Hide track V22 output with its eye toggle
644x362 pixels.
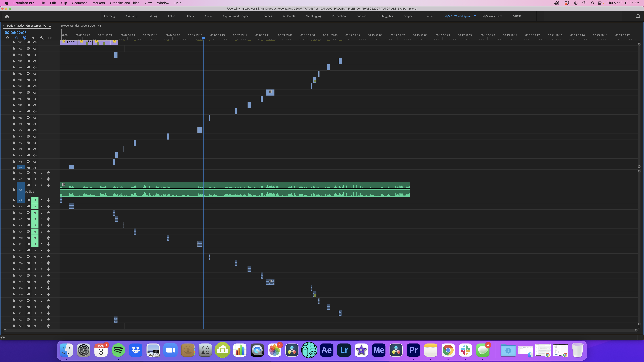pos(35,42)
